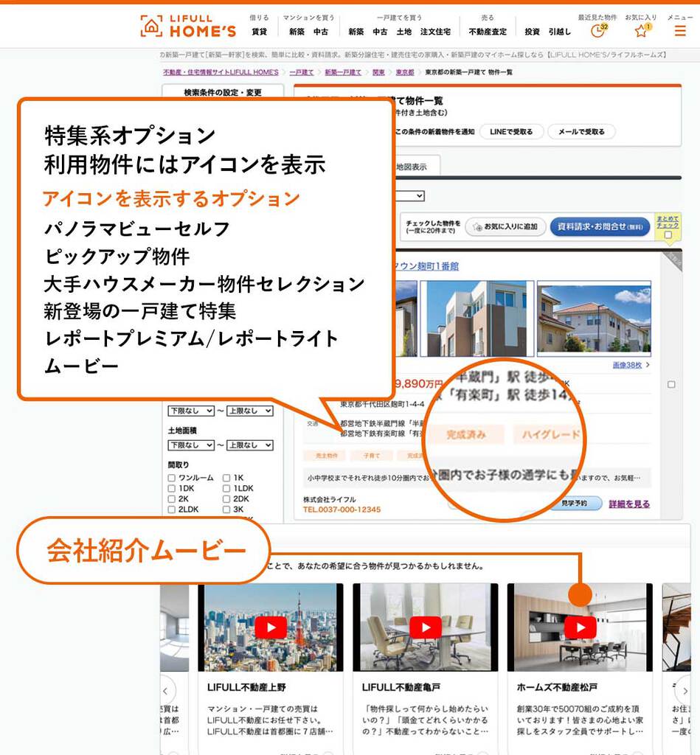Enable the 2LDK floor plan checkbox
Screen dimensions: 700x755
(171, 509)
